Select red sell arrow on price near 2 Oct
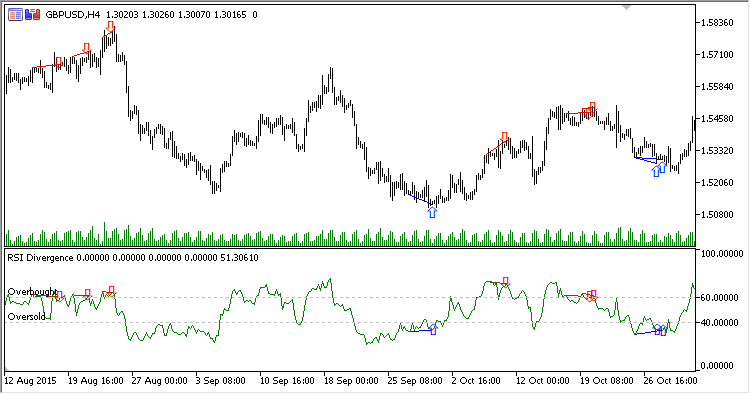This screenshot has width=750, height=394. point(505,137)
